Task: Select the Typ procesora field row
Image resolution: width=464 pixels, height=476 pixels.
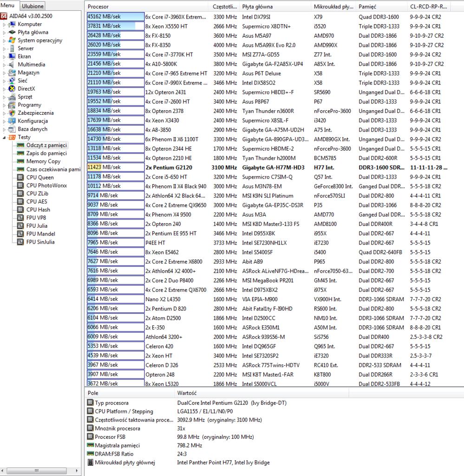Action: [x=187, y=403]
